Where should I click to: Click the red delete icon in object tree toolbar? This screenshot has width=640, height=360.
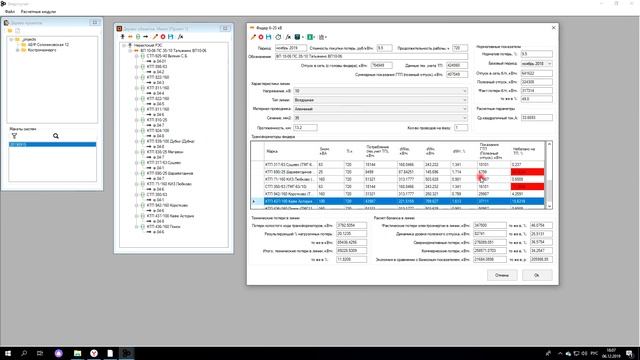pos(163,37)
